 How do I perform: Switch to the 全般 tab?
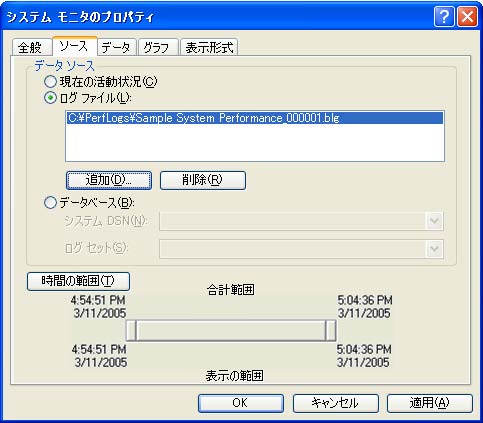tap(31, 47)
